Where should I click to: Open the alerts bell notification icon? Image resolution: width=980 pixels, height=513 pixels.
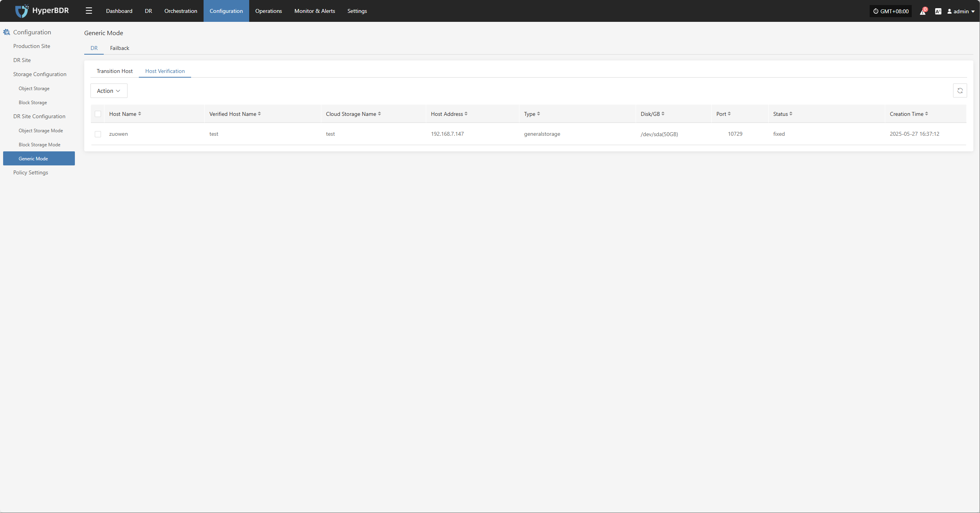[x=922, y=12]
